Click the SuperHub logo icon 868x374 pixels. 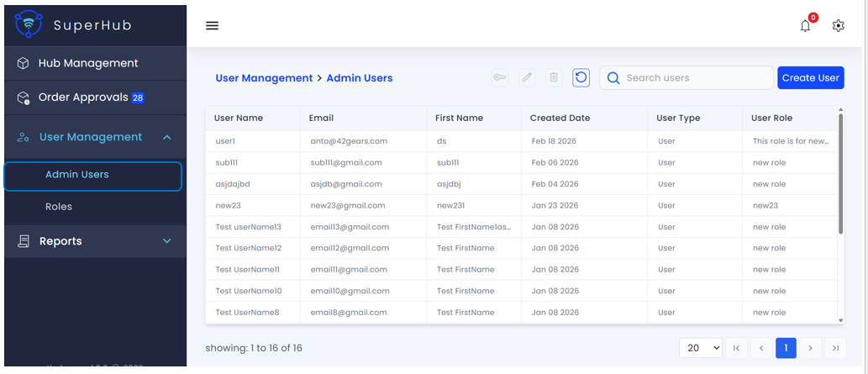(x=28, y=24)
